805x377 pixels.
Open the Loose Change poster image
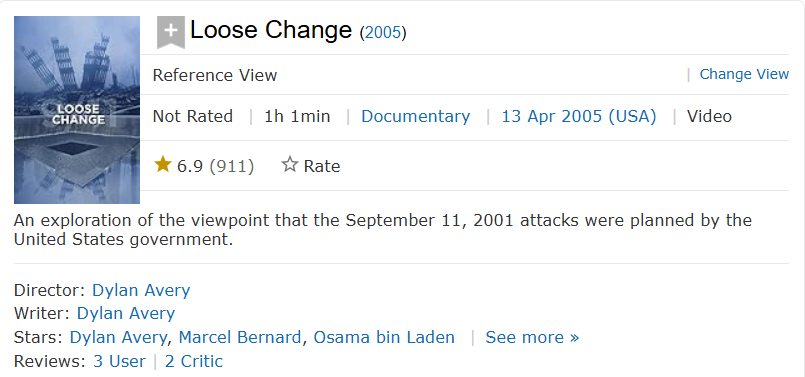(77, 110)
